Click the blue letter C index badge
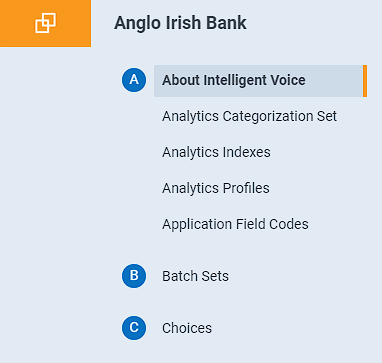This screenshot has width=382, height=363. coord(134,328)
